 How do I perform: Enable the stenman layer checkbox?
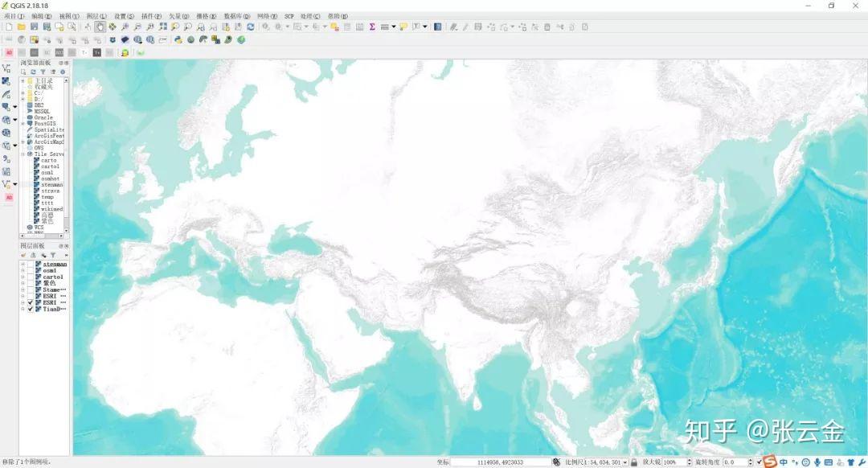(31, 265)
